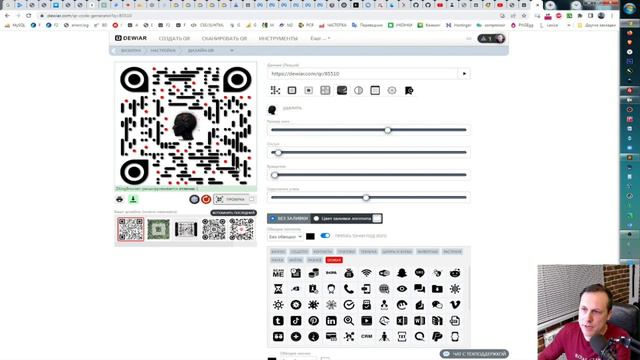
Task: Click the QR URL data input field
Action: pos(363,74)
